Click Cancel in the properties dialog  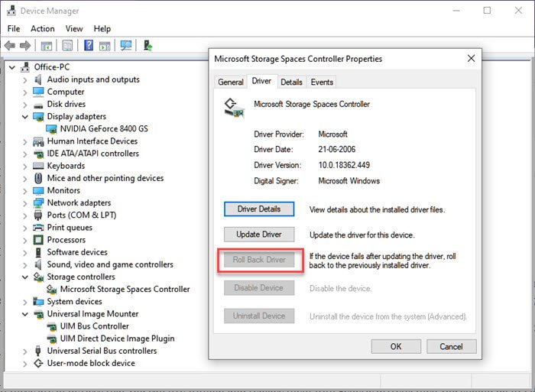(451, 347)
